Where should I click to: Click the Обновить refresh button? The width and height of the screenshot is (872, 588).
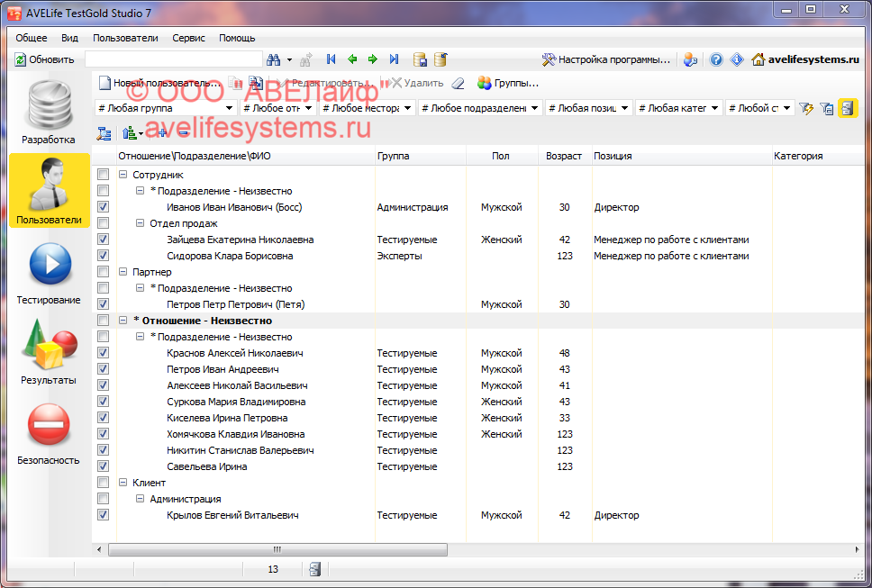[x=45, y=59]
